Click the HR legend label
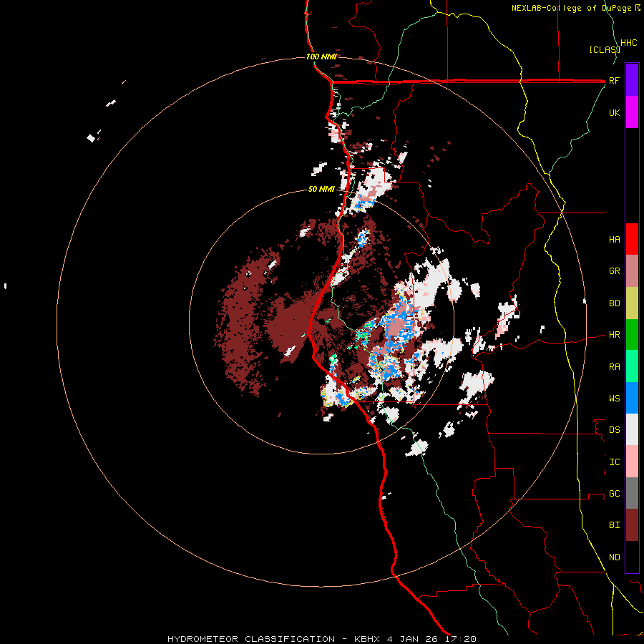 [614, 335]
